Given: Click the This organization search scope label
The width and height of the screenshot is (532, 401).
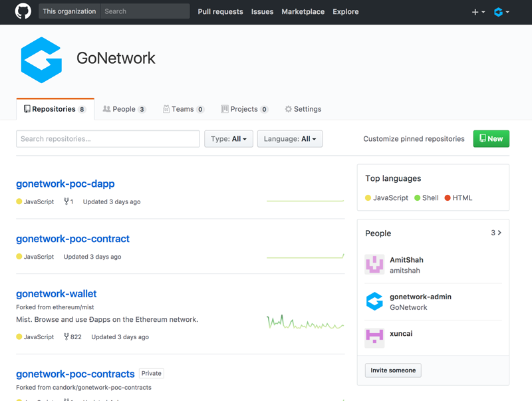Looking at the screenshot, I should [x=70, y=11].
